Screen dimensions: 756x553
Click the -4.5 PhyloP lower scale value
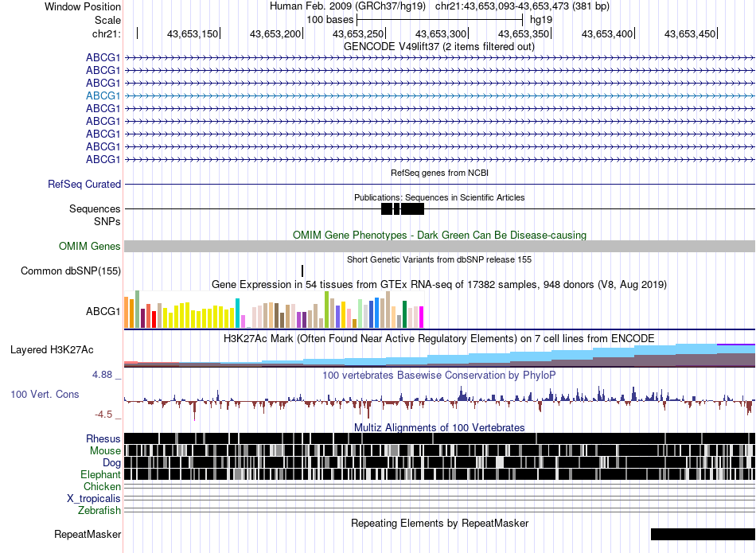point(103,415)
